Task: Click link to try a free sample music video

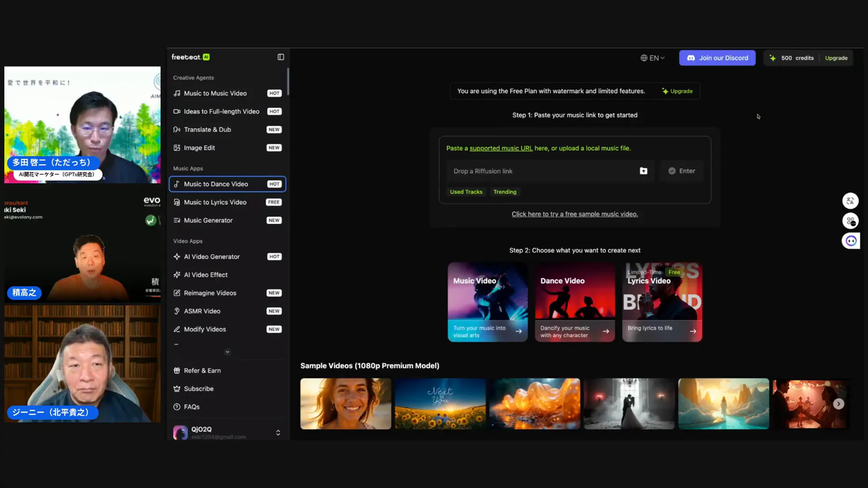Action: [x=575, y=214]
